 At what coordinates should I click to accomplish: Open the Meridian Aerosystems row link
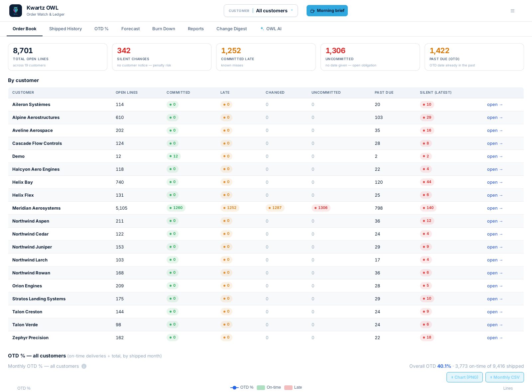click(495, 208)
